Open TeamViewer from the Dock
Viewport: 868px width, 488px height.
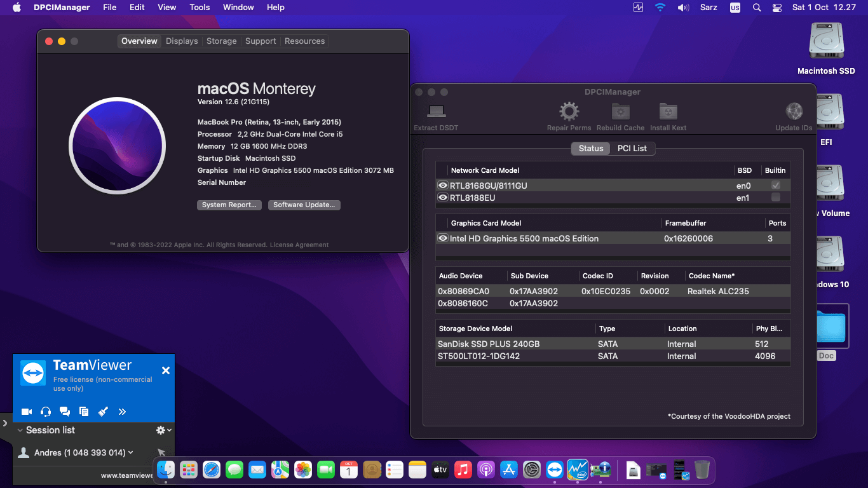tap(555, 470)
